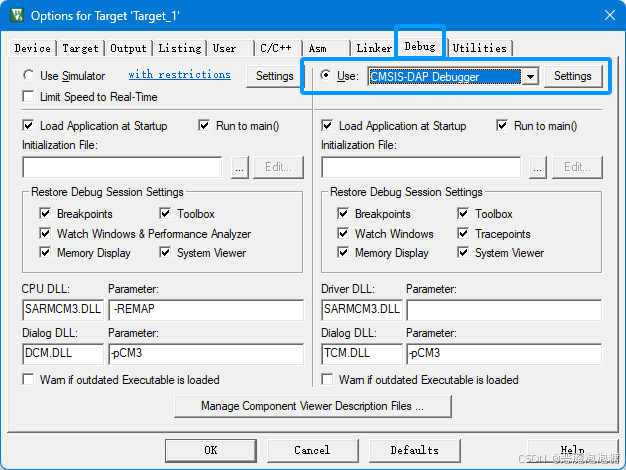Toggle simulator Memory Display checkbox
Screen dimensions: 626x470
(45, 252)
